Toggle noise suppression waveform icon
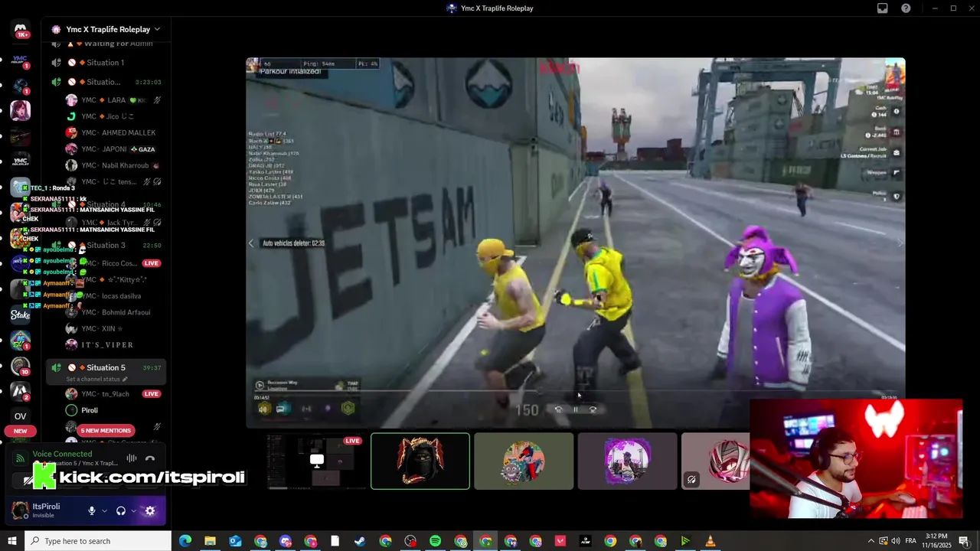Viewport: 980px width, 551px height. pyautogui.click(x=132, y=458)
